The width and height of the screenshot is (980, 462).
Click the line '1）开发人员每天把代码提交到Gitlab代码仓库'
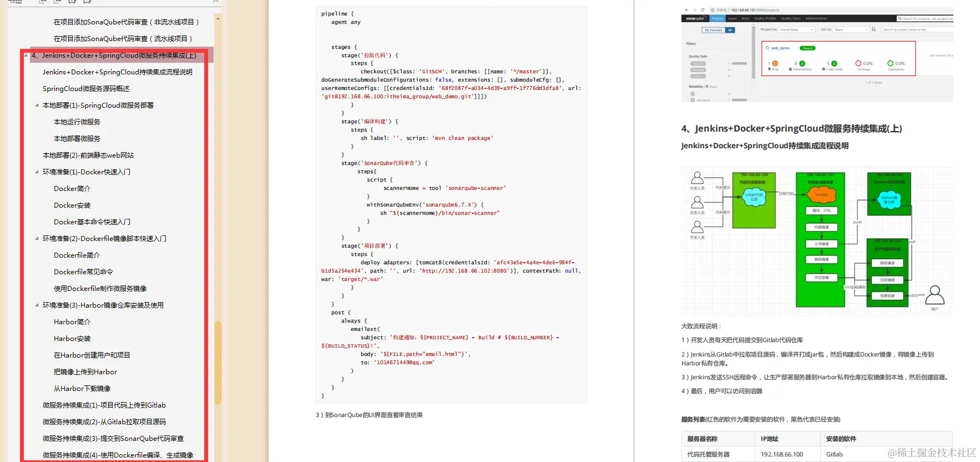[x=742, y=340]
